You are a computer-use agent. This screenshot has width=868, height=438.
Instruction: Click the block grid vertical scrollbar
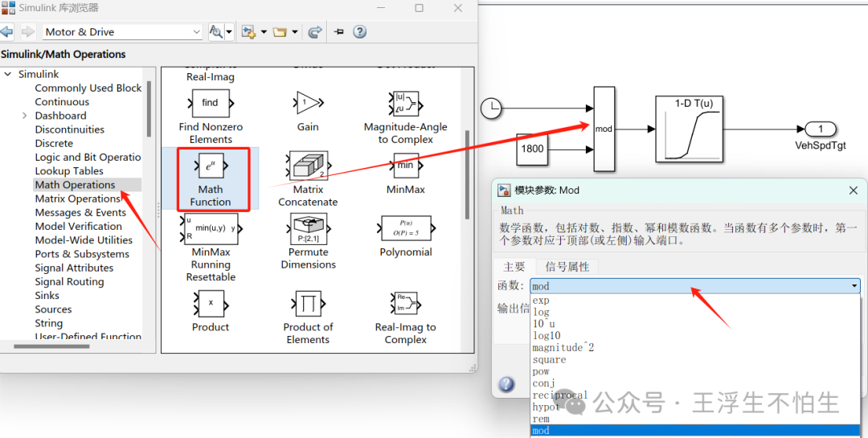coord(467,174)
